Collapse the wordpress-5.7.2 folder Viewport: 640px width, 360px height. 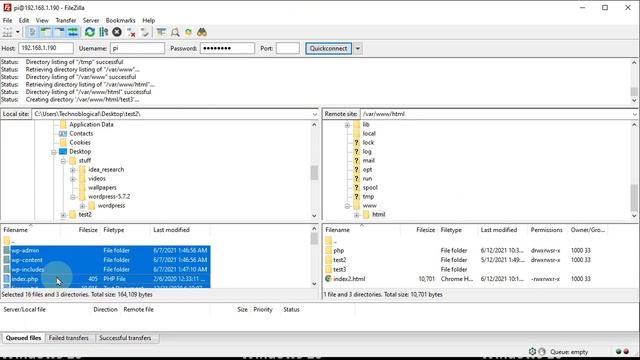click(x=73, y=197)
